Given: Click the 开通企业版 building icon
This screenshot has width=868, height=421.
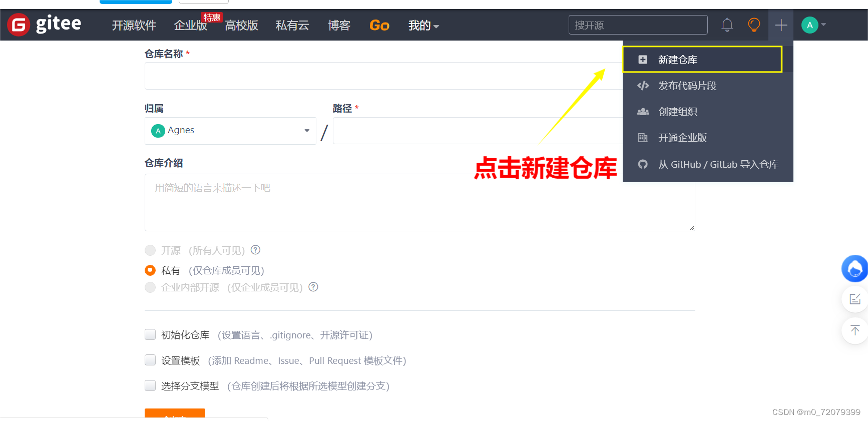Looking at the screenshot, I should (x=643, y=138).
